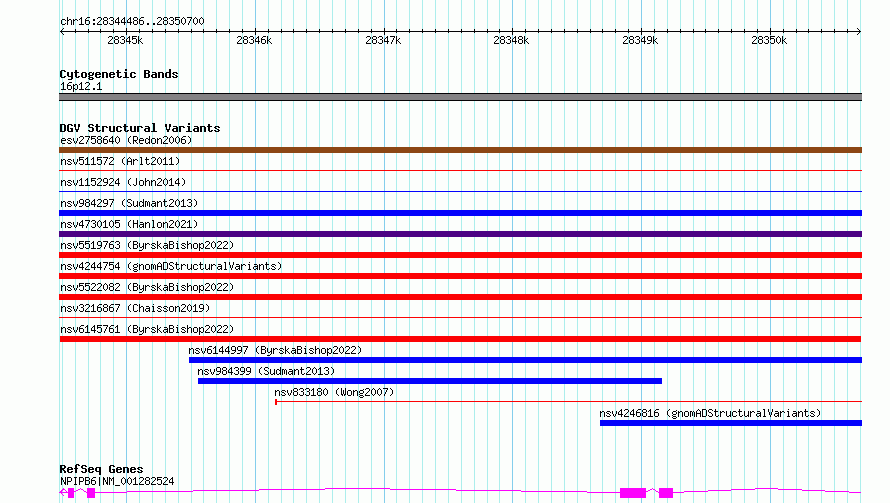The width and height of the screenshot is (890, 503).
Task: Click the Cytogenetic Bands track title
Action: click(119, 74)
